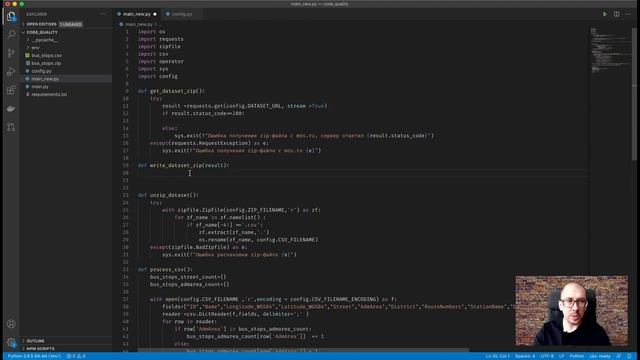Open the Docker view in activity bar
640x360 pixels.
11,109
